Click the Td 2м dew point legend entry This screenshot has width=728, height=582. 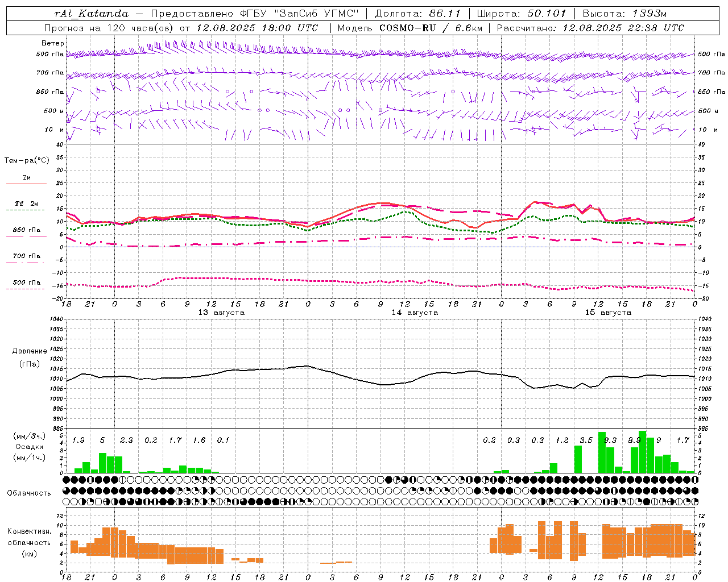click(x=26, y=203)
